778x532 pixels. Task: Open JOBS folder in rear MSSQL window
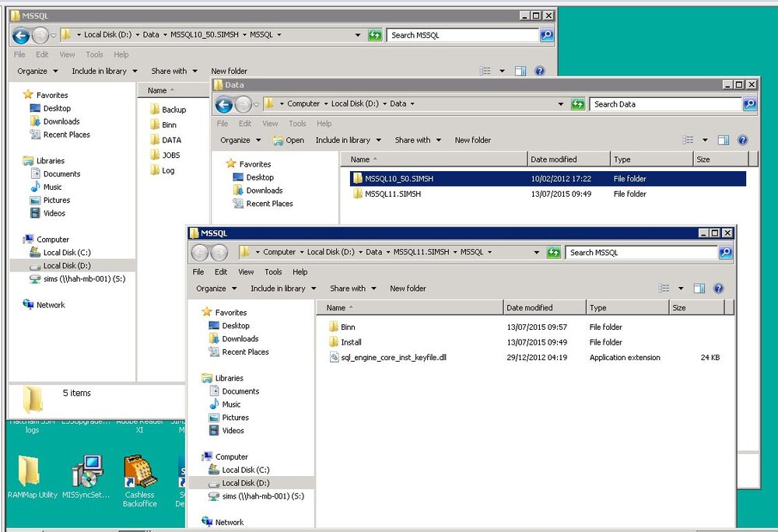coord(165,156)
